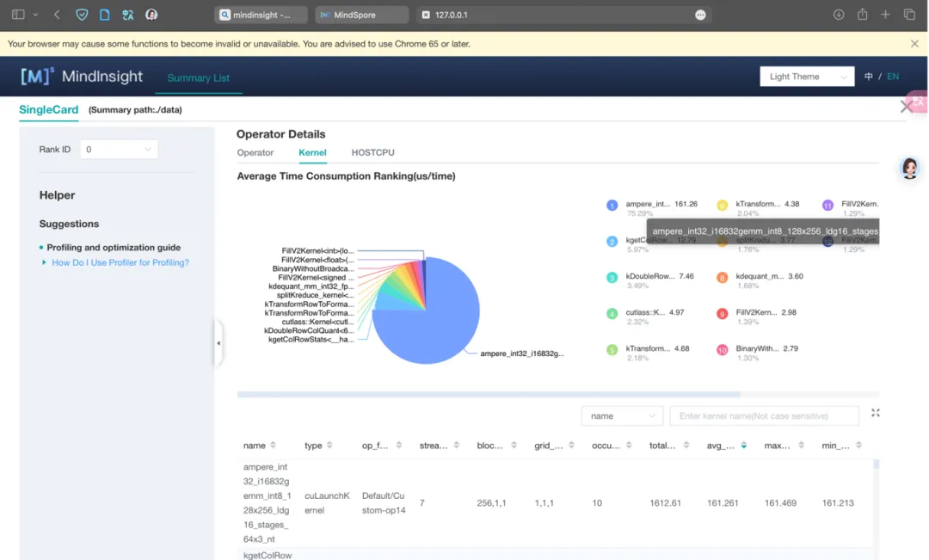Open the Light Theme dropdown
The width and height of the screenshot is (929, 560).
(806, 77)
